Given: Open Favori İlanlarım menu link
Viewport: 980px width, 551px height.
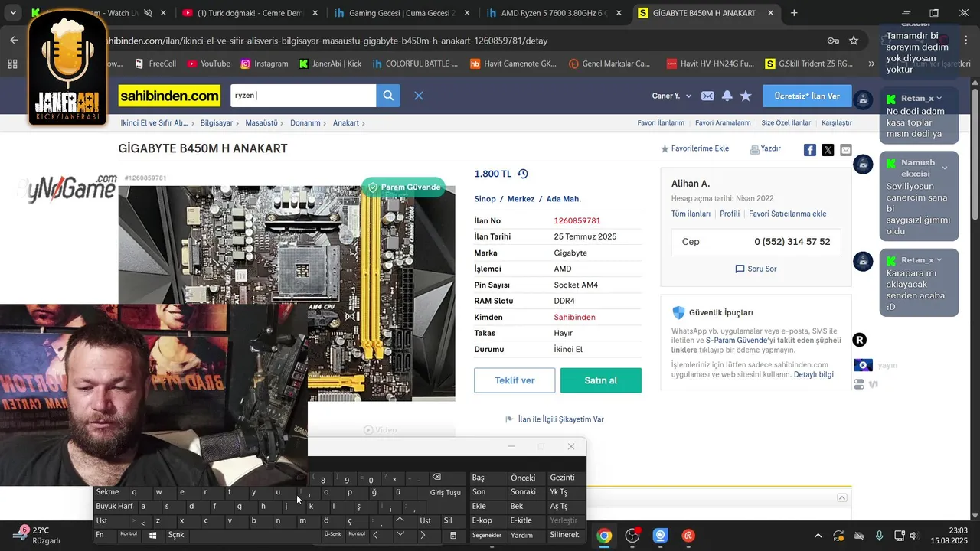Looking at the screenshot, I should pyautogui.click(x=661, y=122).
